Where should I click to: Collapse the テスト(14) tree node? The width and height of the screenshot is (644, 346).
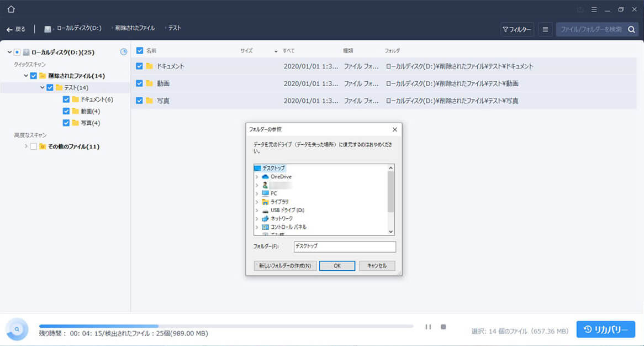(x=41, y=87)
